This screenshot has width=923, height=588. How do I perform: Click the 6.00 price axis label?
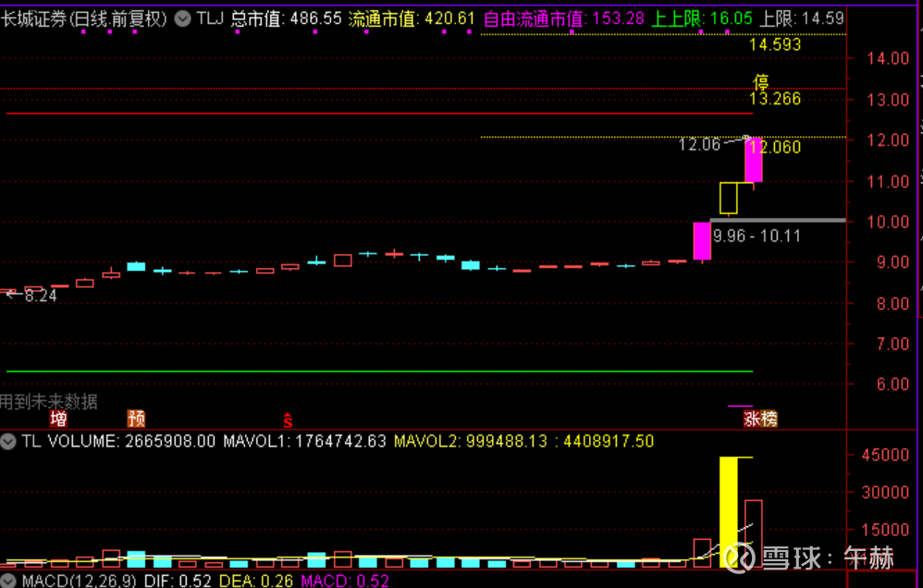(x=892, y=385)
